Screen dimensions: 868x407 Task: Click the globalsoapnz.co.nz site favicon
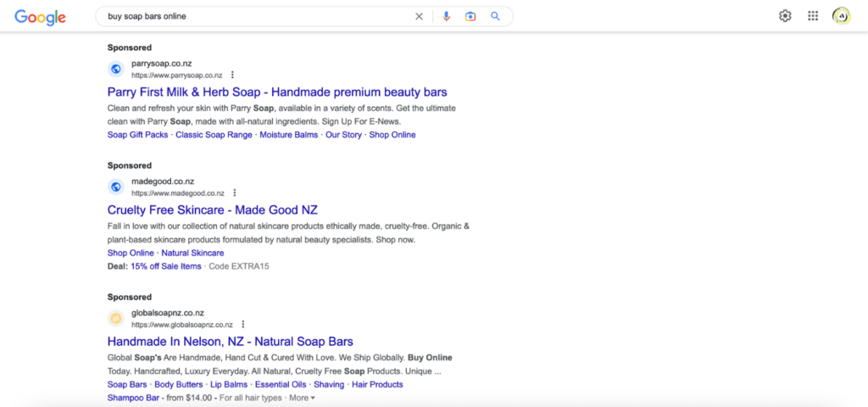(115, 319)
